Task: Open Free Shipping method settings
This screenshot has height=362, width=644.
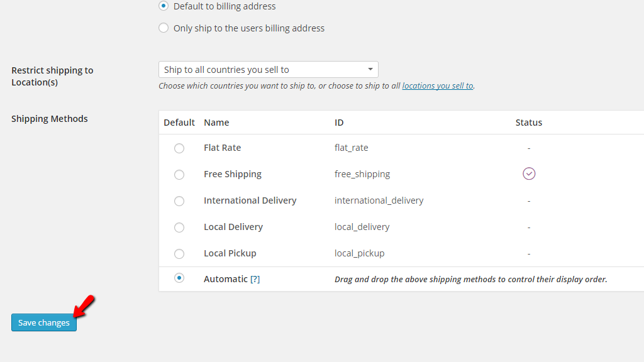Action: tap(233, 174)
